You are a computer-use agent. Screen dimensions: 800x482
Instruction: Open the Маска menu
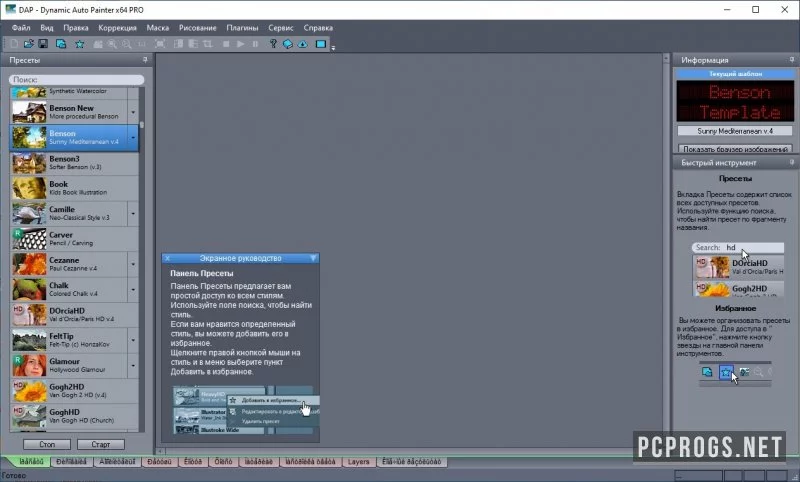tap(158, 28)
